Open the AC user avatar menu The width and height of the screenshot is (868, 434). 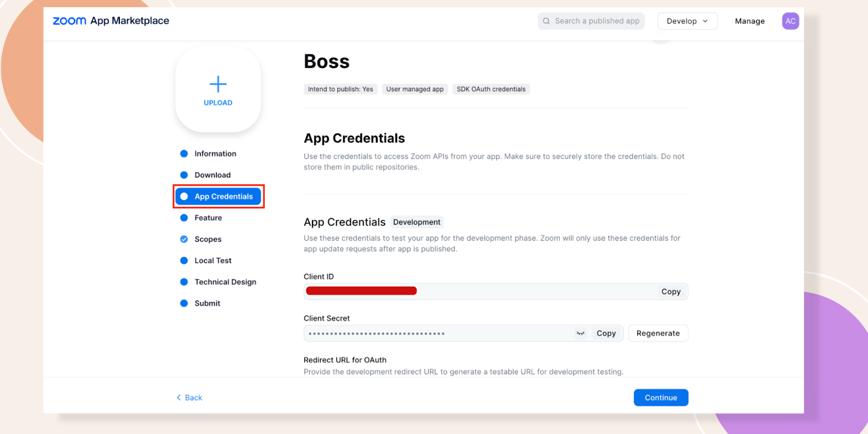point(790,21)
